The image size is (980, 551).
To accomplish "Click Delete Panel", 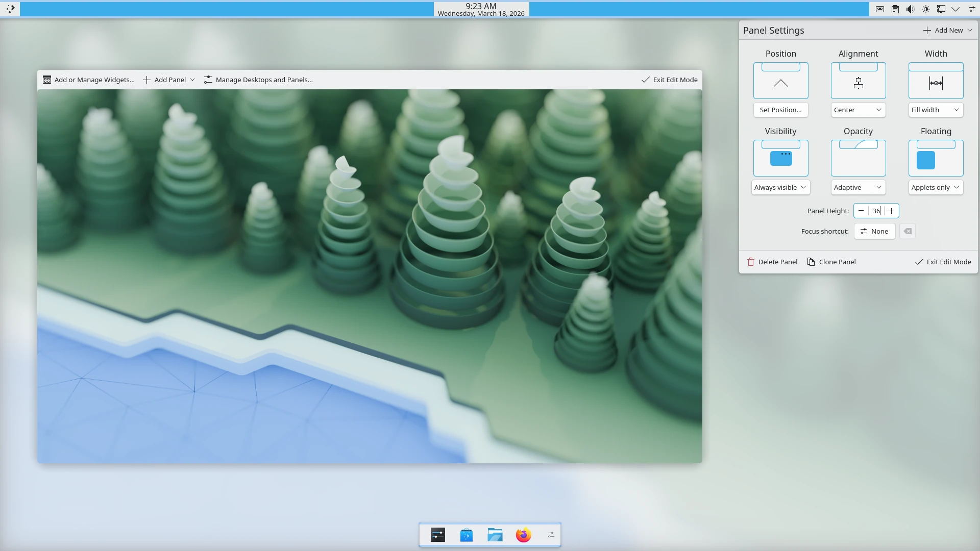I will pyautogui.click(x=772, y=262).
